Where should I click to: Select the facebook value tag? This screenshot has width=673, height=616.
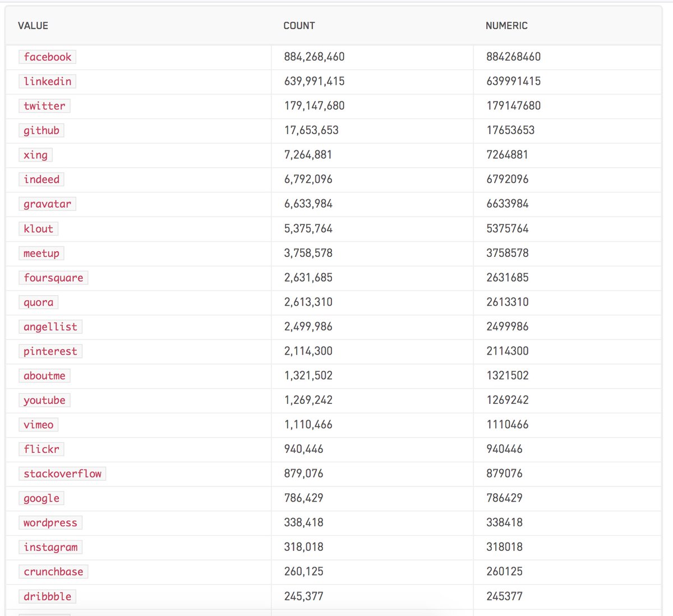(48, 57)
